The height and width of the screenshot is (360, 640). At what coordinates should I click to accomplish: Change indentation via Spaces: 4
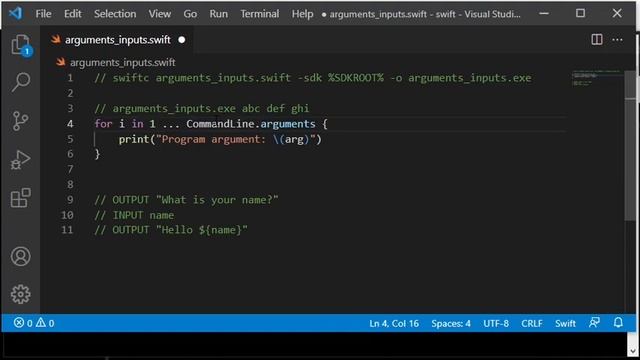point(451,323)
